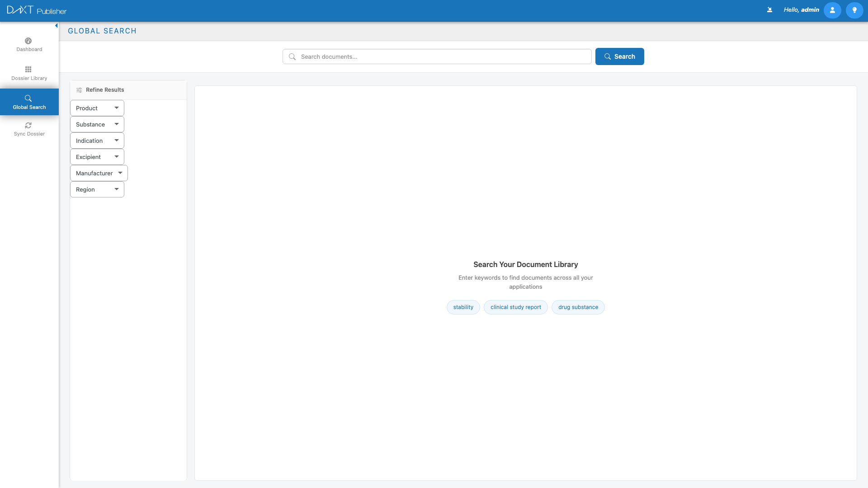868x488 pixels.
Task: Open the user profile icon
Action: pyautogui.click(x=832, y=10)
